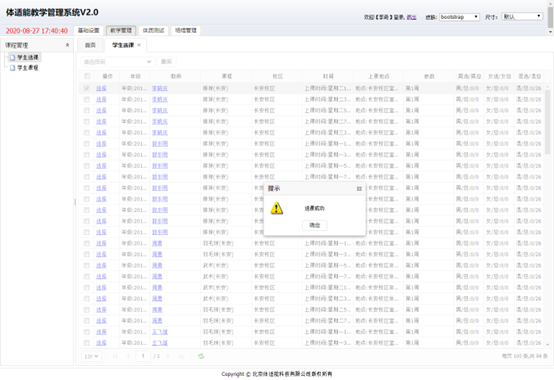Image resolution: width=554 pixels, height=380 pixels.
Task: Close the 提示 dialog with its X icon
Action: click(x=359, y=189)
